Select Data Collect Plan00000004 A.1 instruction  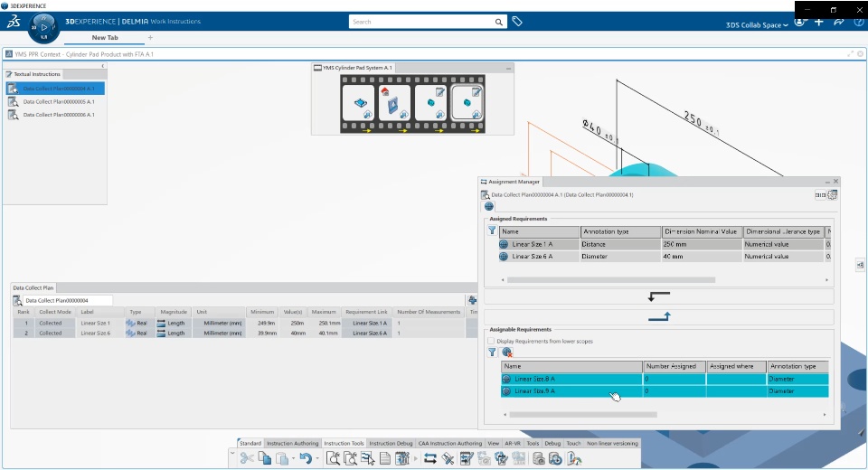coord(55,89)
